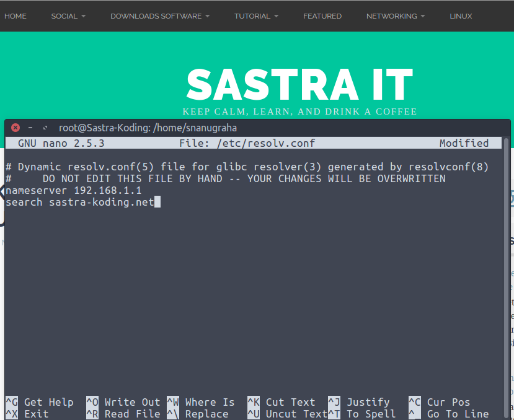Maximize the terminal window
The width and height of the screenshot is (514, 420).
tap(45, 128)
